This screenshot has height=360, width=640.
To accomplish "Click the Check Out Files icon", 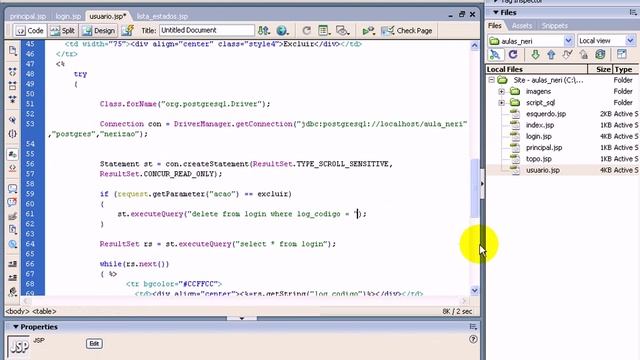I will 567,54.
